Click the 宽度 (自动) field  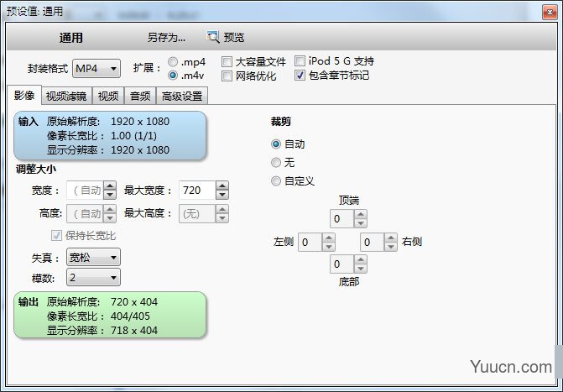pyautogui.click(x=85, y=190)
